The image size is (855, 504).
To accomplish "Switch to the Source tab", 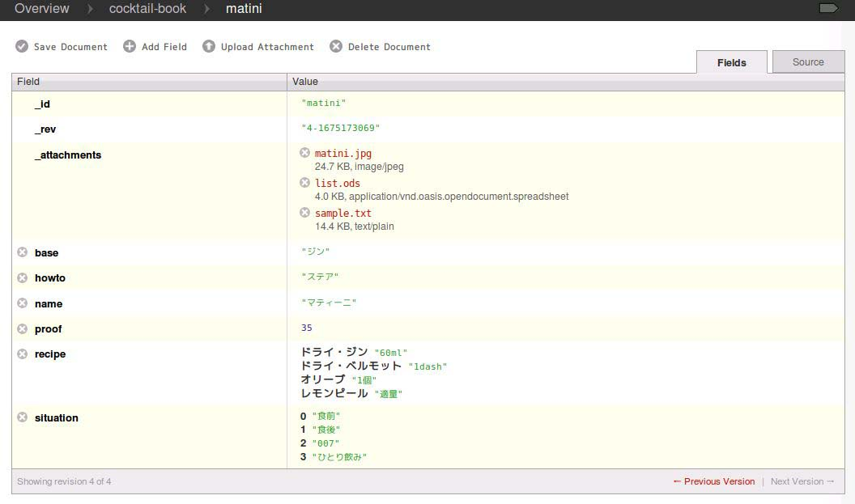I will (807, 62).
